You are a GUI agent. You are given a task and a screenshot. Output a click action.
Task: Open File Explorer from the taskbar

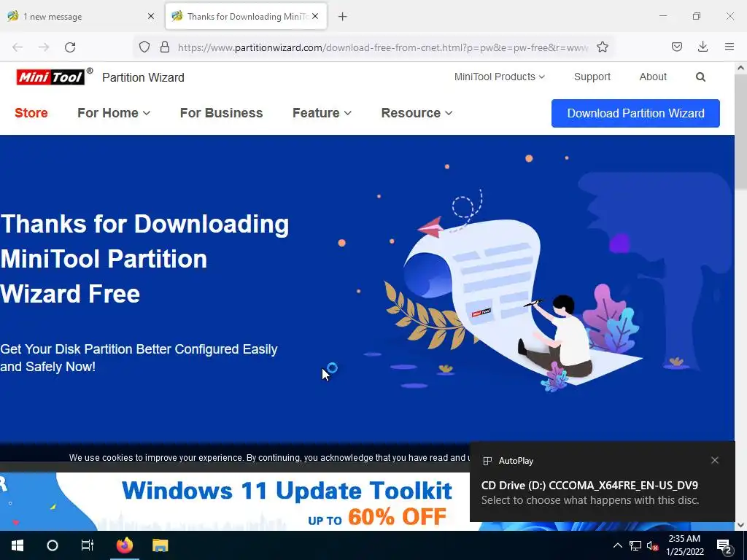tap(160, 545)
